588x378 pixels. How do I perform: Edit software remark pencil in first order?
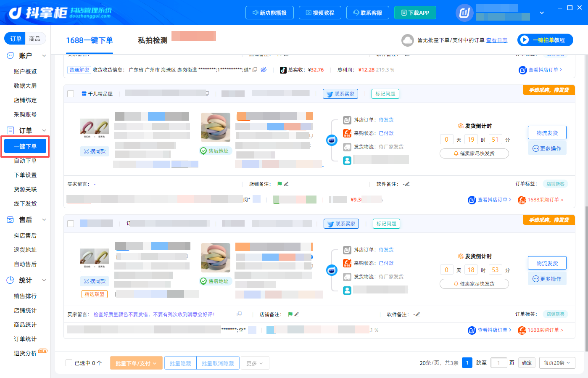(x=407, y=184)
